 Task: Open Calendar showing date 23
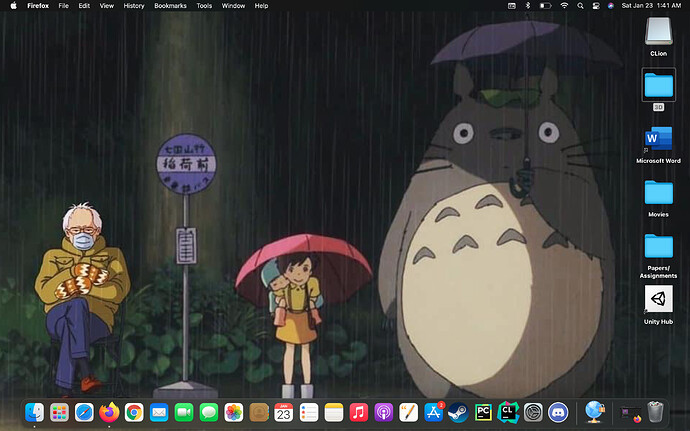pyautogui.click(x=284, y=413)
